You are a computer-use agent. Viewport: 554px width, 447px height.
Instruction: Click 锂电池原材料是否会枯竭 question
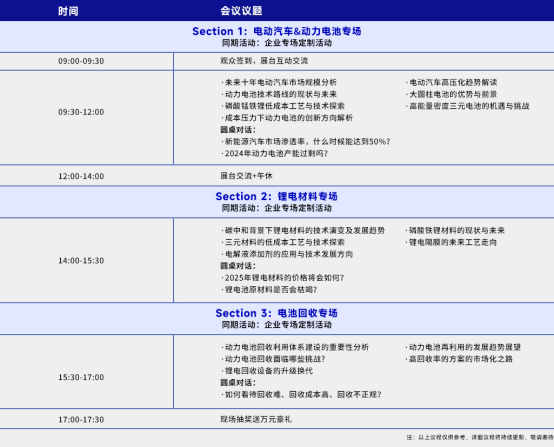(x=269, y=290)
